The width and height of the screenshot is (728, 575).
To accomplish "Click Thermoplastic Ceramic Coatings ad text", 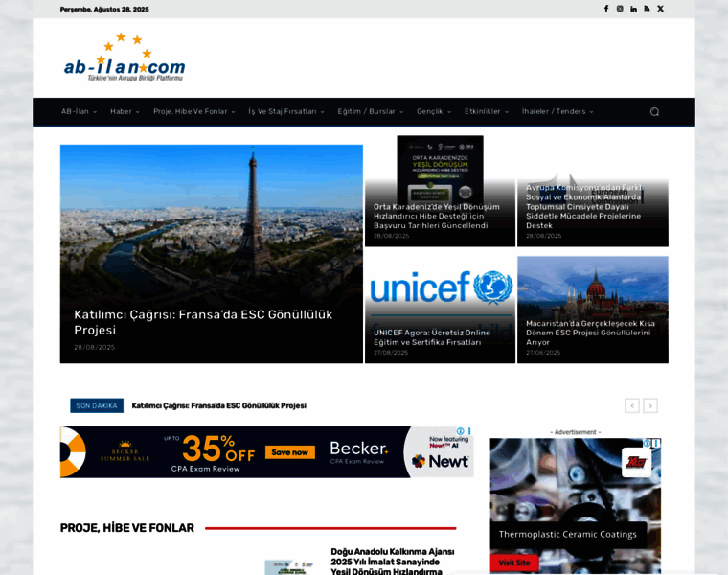I will (x=568, y=534).
